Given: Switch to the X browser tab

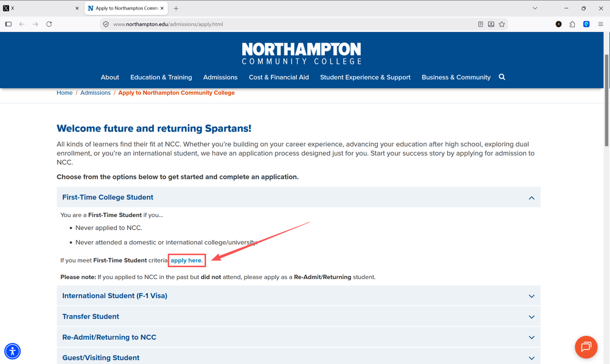Looking at the screenshot, I should [x=42, y=9].
